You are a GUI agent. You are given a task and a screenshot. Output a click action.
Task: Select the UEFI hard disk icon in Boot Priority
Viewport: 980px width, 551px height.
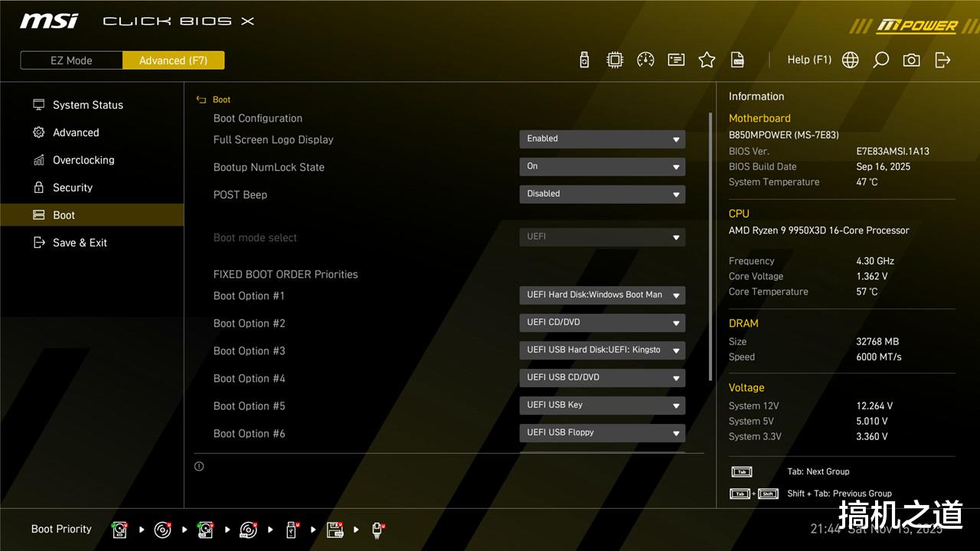click(x=119, y=529)
